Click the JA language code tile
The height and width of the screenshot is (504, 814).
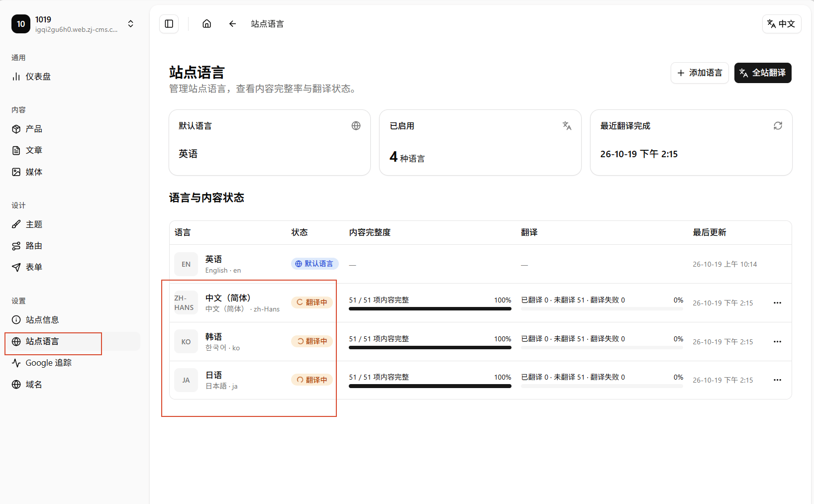[186, 380]
